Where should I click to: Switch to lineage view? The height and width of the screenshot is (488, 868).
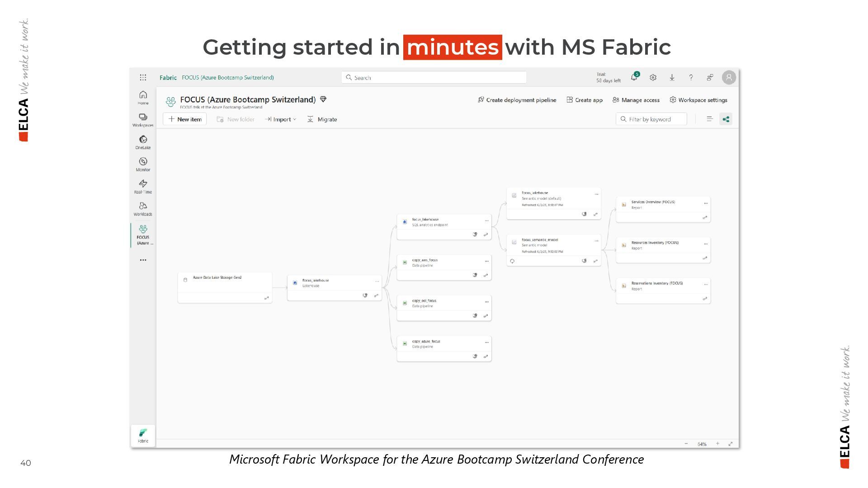click(x=726, y=119)
